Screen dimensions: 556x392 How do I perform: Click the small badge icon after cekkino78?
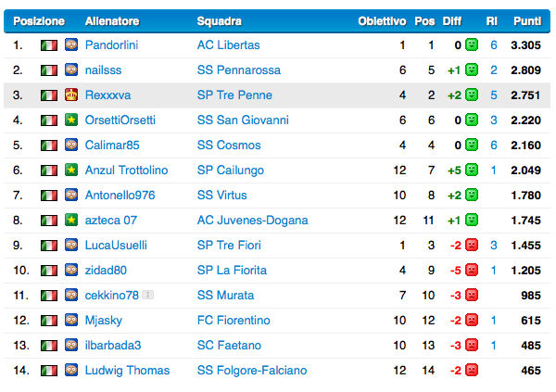tap(147, 295)
